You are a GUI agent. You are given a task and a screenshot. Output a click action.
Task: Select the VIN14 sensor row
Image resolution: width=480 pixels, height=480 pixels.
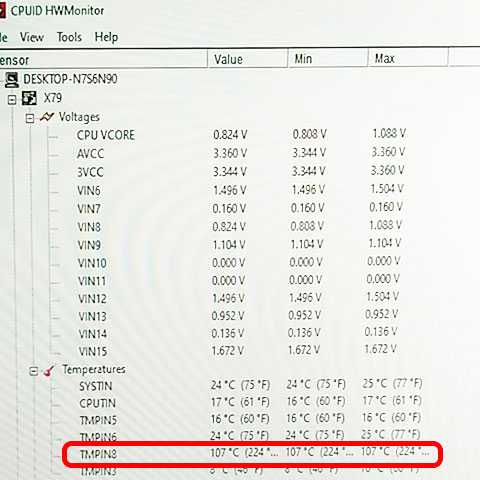238,333
